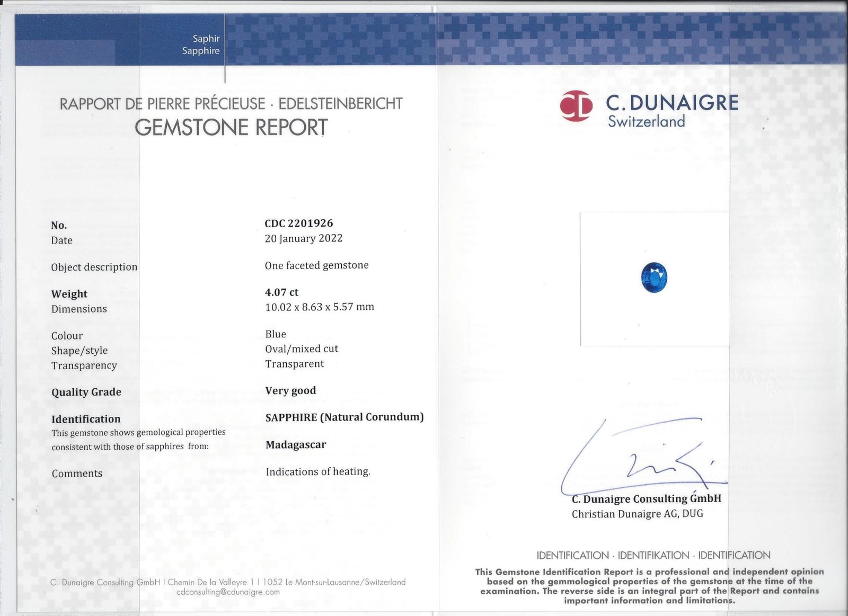Click the cdconsulting@cdunaigre.com email address

coord(228,592)
